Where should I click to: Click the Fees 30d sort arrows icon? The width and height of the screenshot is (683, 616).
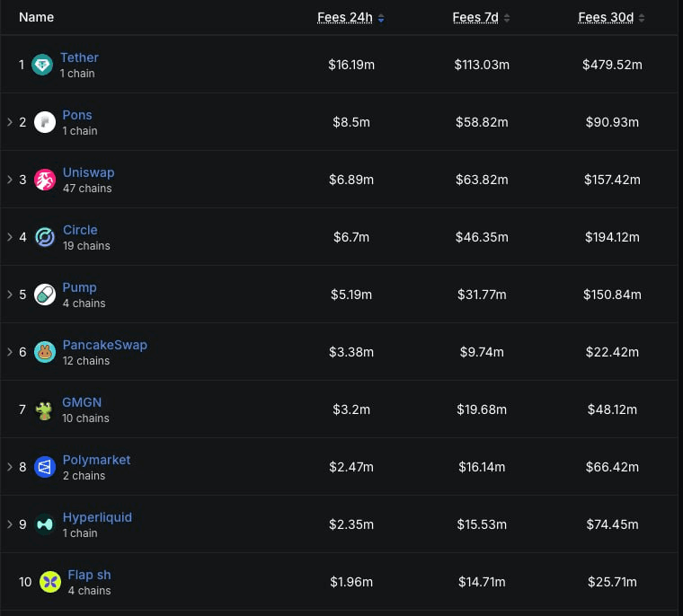point(642,18)
